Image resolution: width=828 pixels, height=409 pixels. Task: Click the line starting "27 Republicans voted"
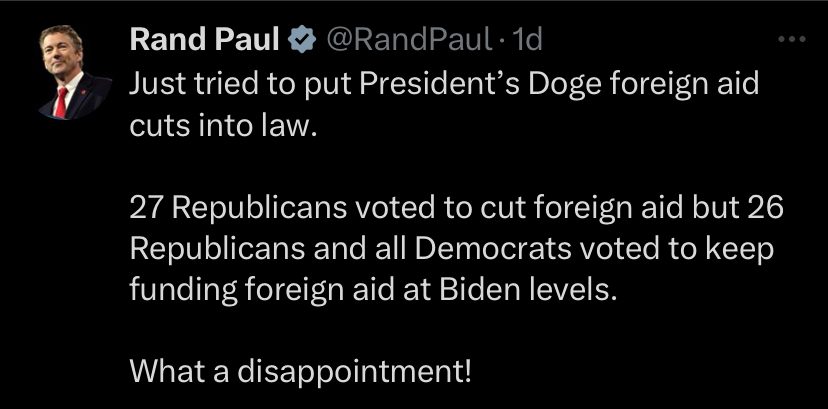click(456, 208)
